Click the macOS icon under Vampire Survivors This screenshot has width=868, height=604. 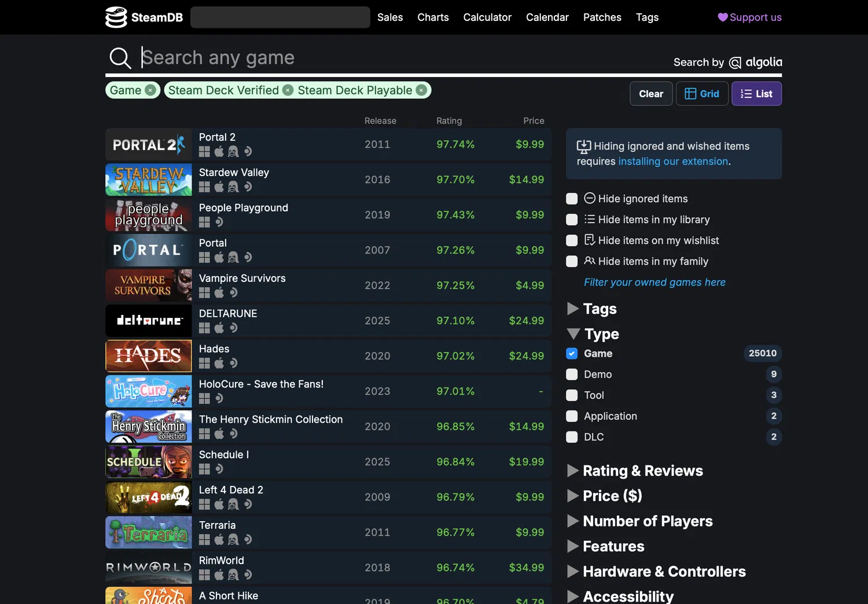(219, 293)
